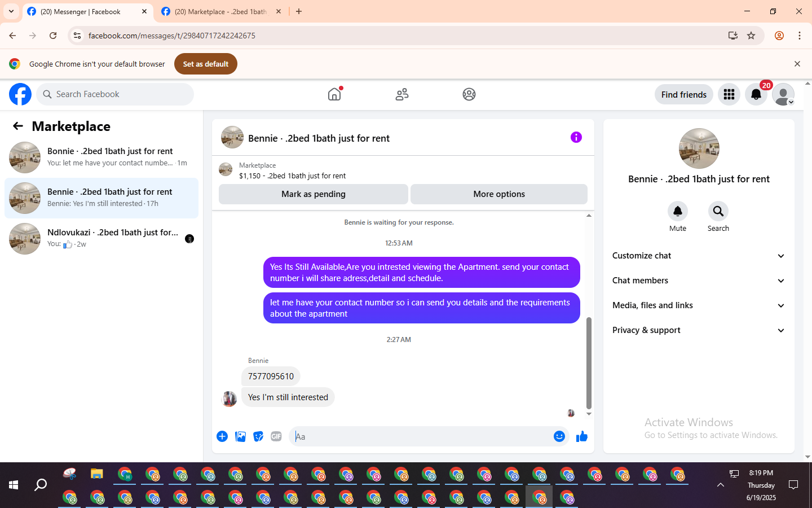
Task: Click the More options button
Action: 499,194
